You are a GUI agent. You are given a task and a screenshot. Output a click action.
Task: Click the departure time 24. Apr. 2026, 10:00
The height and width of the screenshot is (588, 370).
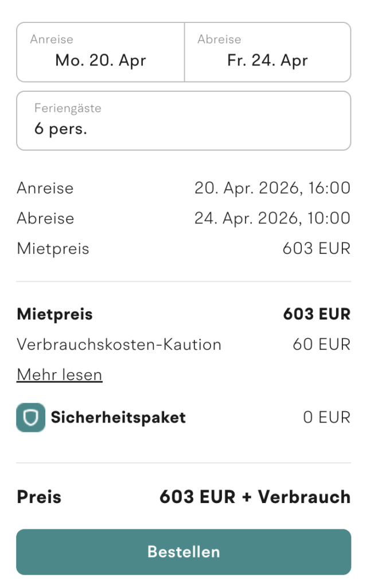click(272, 219)
